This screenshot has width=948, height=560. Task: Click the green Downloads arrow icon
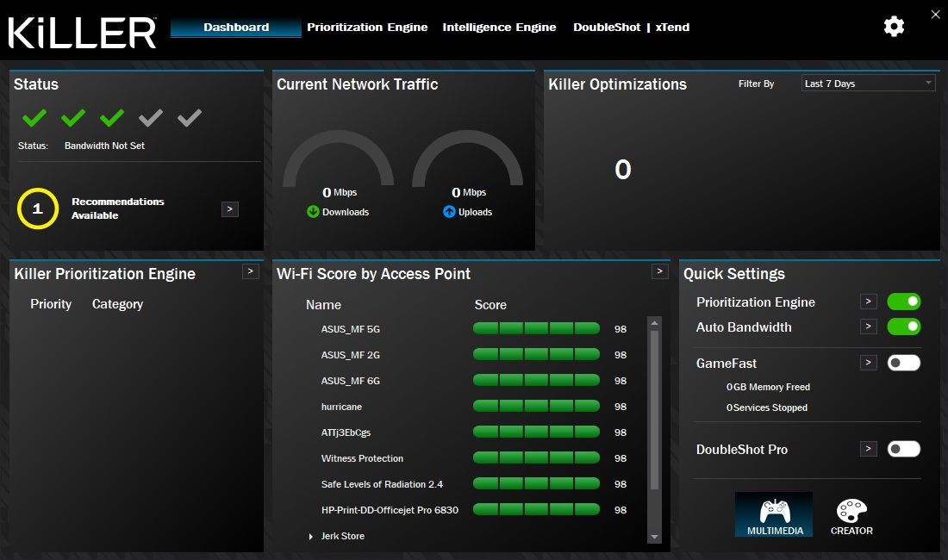point(313,211)
